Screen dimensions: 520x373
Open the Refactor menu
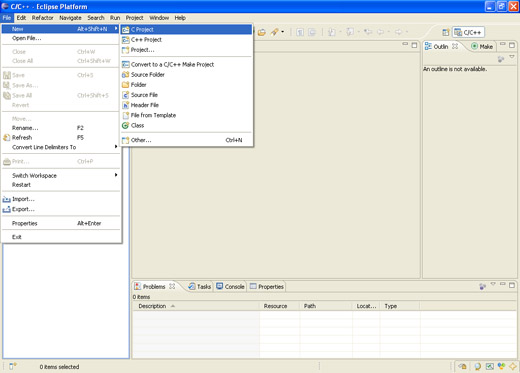pyautogui.click(x=43, y=18)
